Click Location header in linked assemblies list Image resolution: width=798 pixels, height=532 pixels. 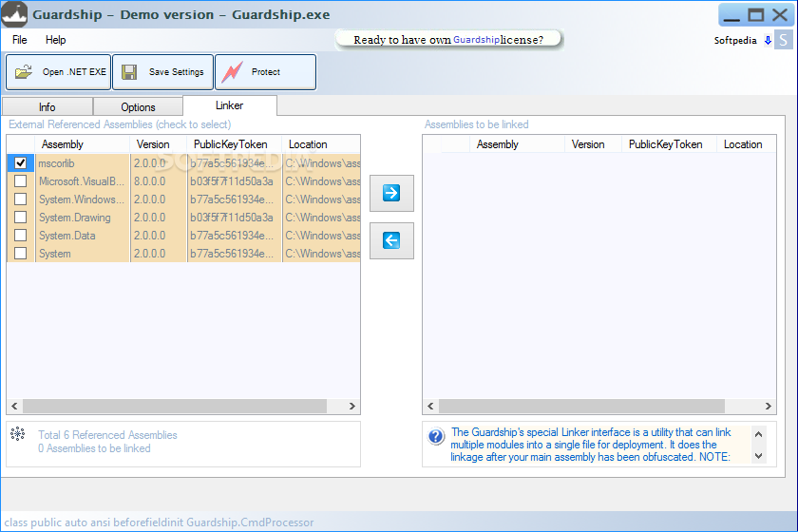tap(746, 144)
